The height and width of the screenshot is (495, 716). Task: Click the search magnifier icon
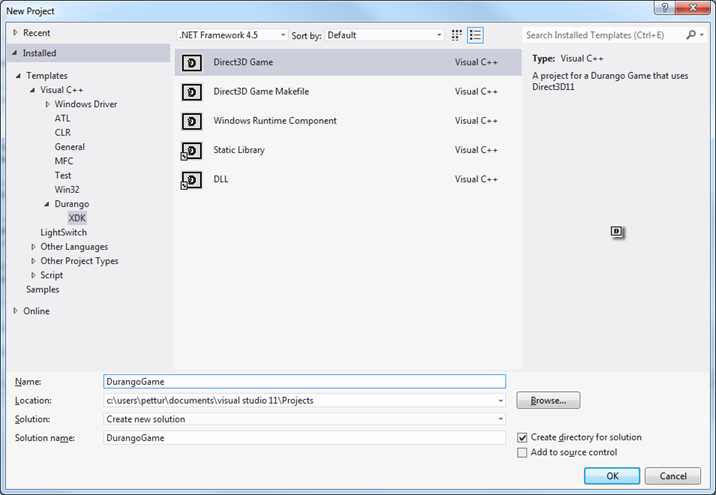[x=691, y=35]
